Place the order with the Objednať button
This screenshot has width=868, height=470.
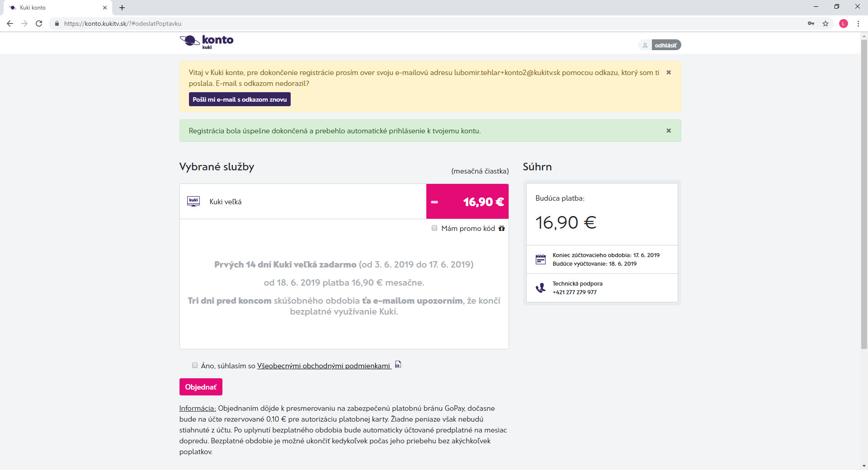point(201,387)
